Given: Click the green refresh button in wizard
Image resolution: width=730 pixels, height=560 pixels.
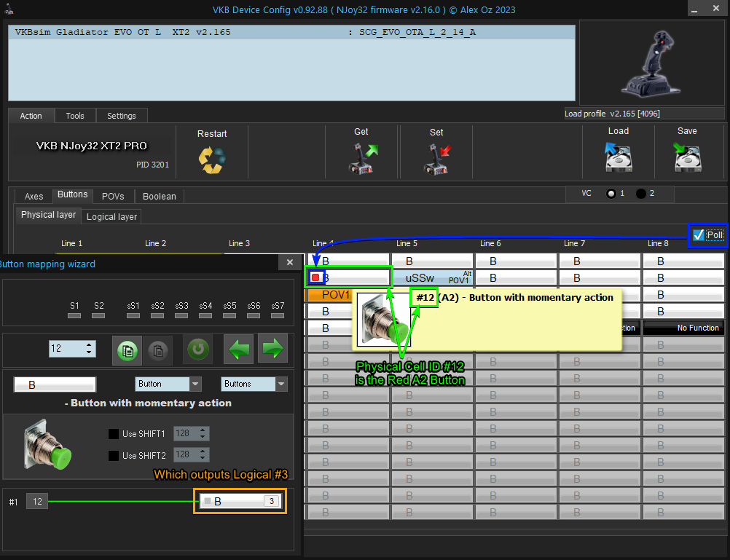Looking at the screenshot, I should tap(198, 349).
